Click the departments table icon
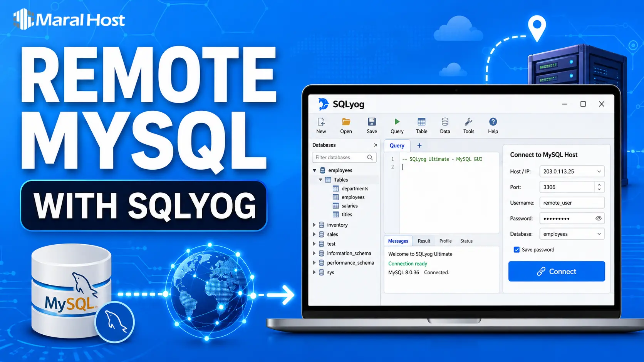The height and width of the screenshot is (362, 644). pos(336,189)
